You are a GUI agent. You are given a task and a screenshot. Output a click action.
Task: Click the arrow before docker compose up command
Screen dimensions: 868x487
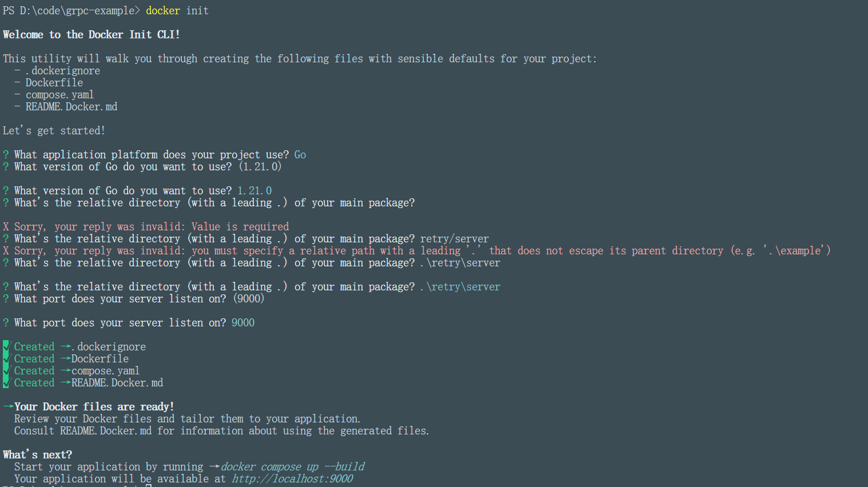point(214,467)
